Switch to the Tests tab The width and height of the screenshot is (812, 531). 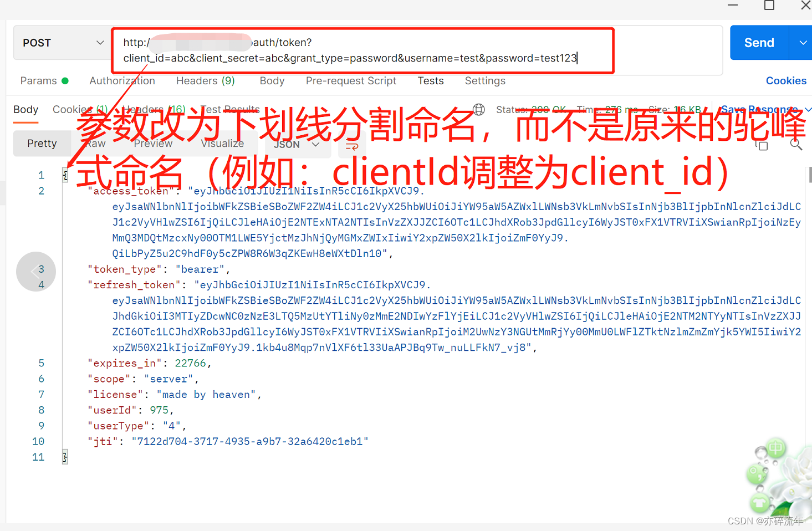pos(431,81)
